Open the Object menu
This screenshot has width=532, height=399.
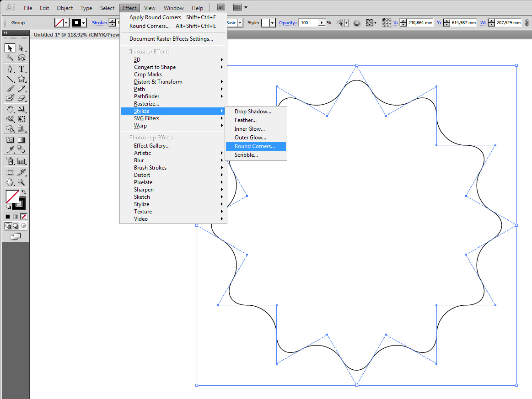[x=64, y=8]
